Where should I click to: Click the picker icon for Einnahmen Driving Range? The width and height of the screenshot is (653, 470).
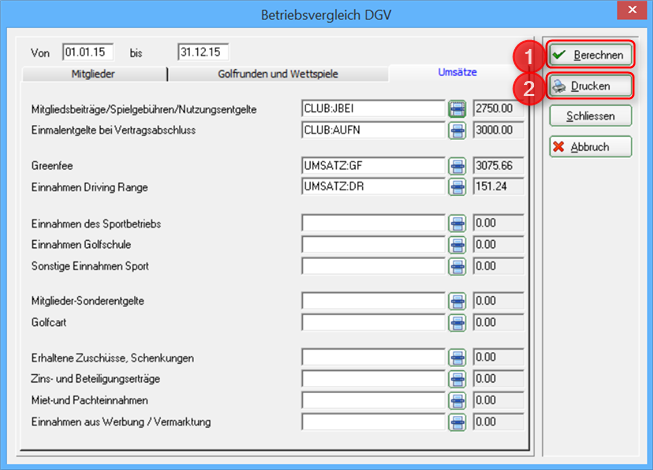(x=457, y=185)
